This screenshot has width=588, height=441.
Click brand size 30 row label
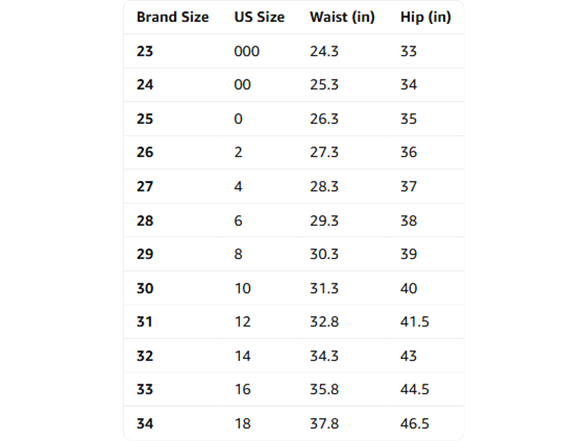point(145,288)
